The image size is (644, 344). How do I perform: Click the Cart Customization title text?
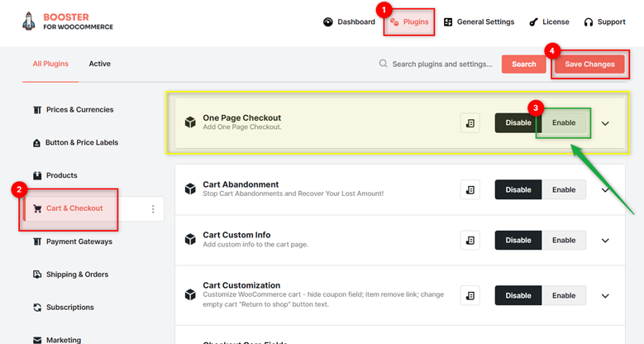pos(241,285)
